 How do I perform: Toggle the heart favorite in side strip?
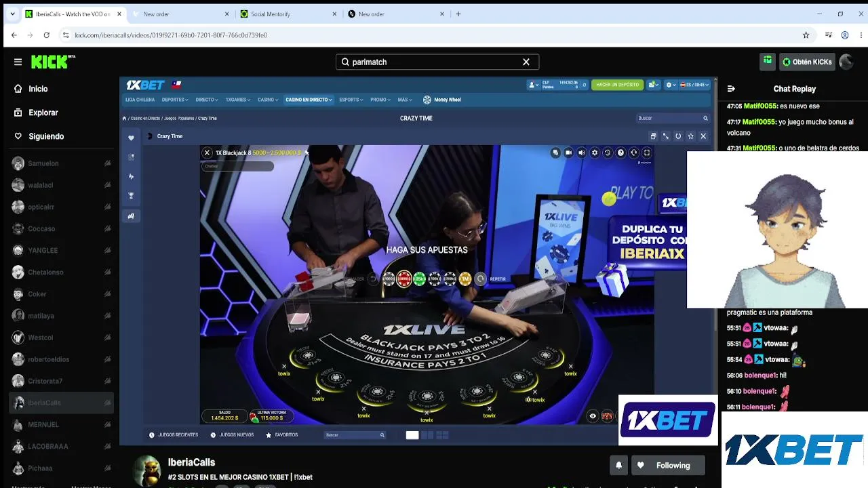click(131, 138)
